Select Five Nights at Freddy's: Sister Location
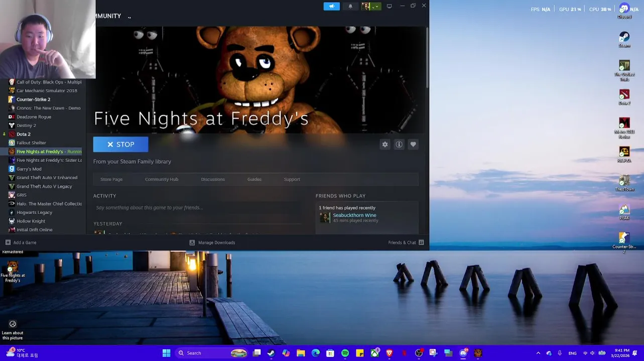644x361 pixels. [x=45, y=160]
